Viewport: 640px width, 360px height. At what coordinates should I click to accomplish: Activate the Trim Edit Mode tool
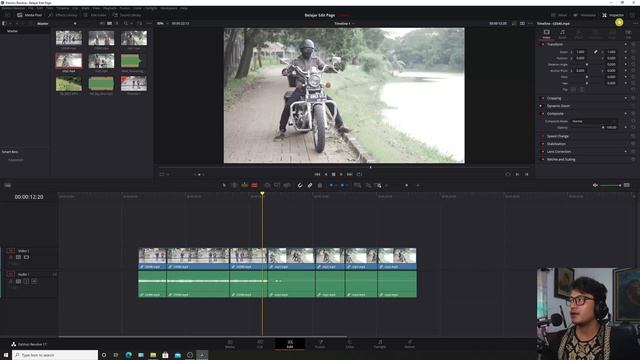pos(234,185)
